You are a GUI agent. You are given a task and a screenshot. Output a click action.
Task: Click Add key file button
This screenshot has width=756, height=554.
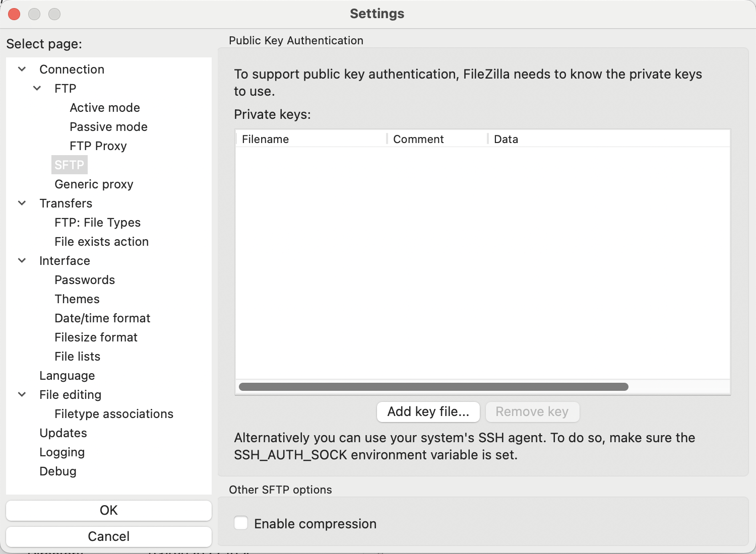pyautogui.click(x=428, y=411)
